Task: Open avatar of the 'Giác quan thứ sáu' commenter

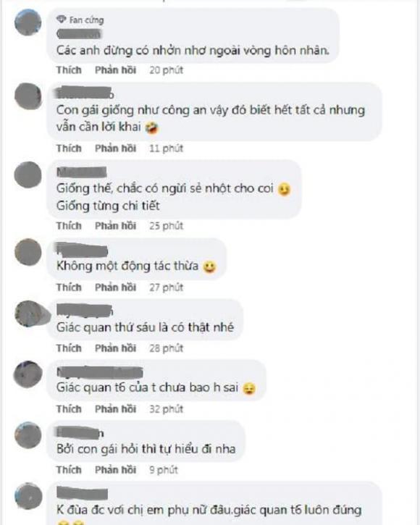Action: click(x=32, y=314)
